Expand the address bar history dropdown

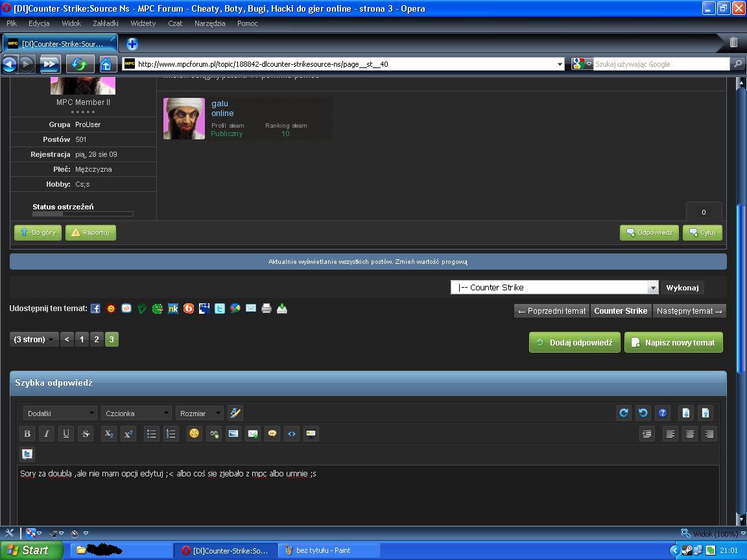pyautogui.click(x=560, y=64)
